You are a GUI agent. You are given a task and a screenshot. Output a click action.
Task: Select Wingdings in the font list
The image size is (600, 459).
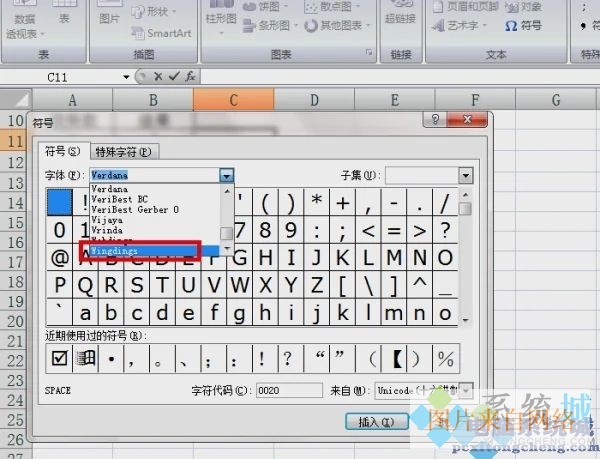[x=140, y=251]
